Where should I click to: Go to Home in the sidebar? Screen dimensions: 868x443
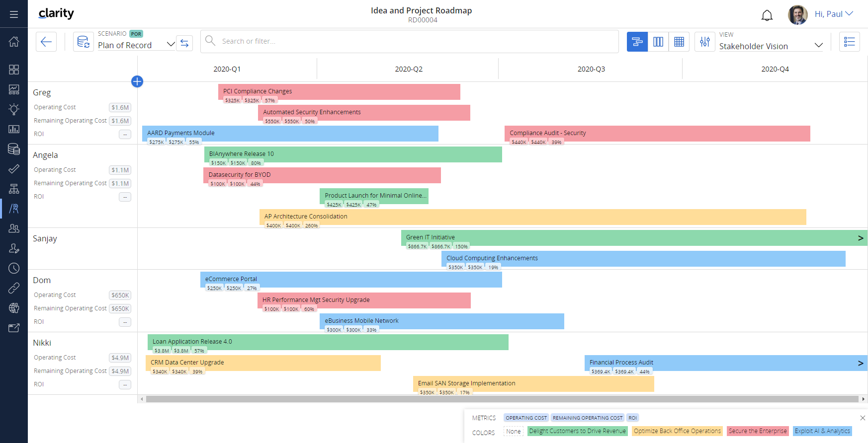click(x=14, y=41)
